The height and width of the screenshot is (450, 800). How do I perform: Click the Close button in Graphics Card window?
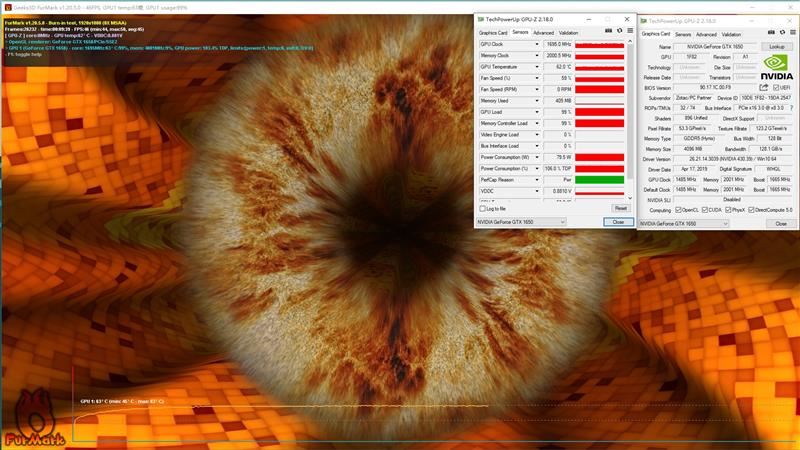(781, 223)
